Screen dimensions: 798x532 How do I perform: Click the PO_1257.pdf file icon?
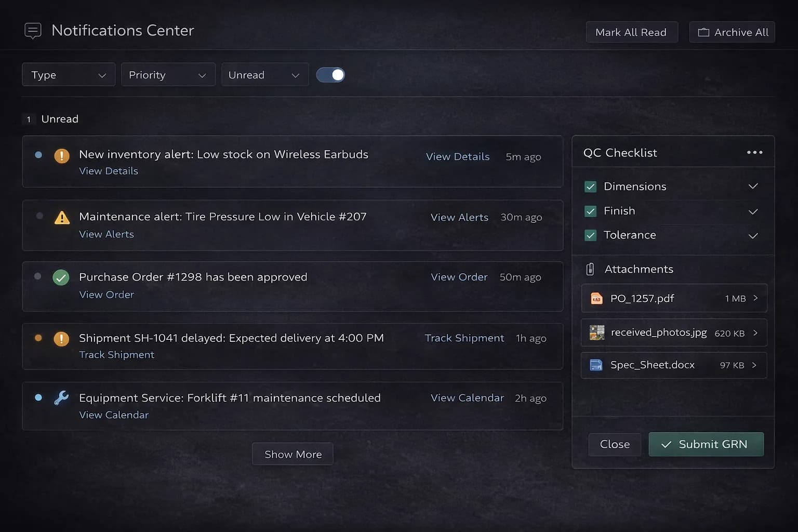(x=596, y=298)
